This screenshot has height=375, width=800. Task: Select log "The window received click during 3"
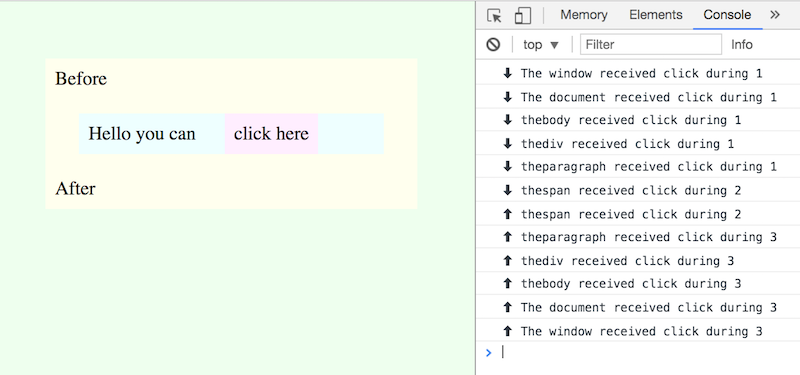coord(638,331)
